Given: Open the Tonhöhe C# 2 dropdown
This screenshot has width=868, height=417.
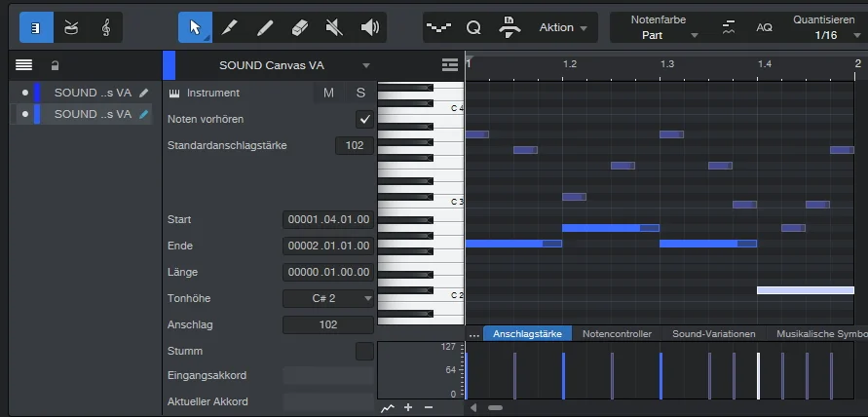Looking at the screenshot, I should click(x=328, y=298).
